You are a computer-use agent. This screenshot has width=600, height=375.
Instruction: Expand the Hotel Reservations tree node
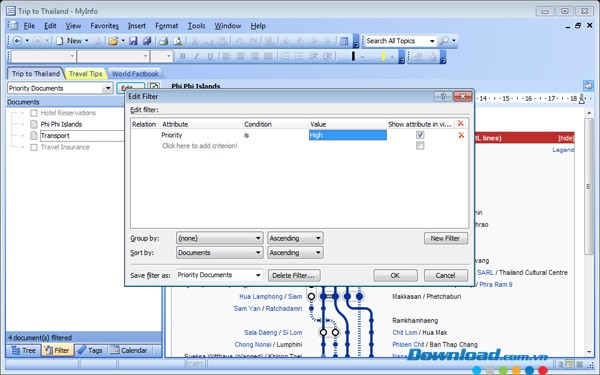[23, 113]
